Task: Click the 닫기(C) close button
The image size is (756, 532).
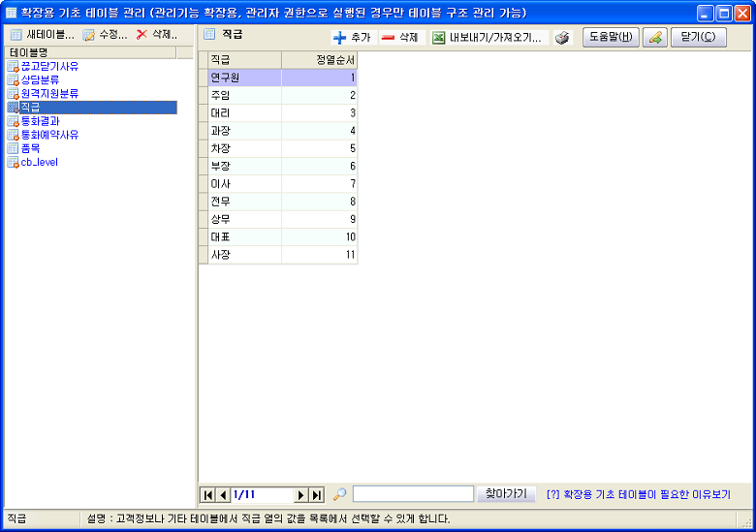Action: click(698, 37)
